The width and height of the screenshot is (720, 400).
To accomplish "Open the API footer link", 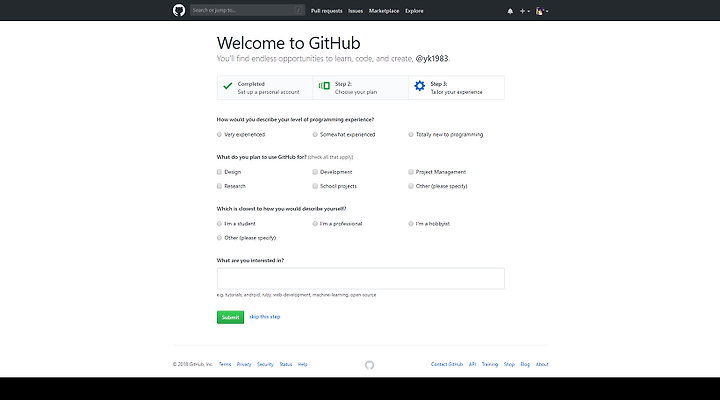I will [x=472, y=364].
